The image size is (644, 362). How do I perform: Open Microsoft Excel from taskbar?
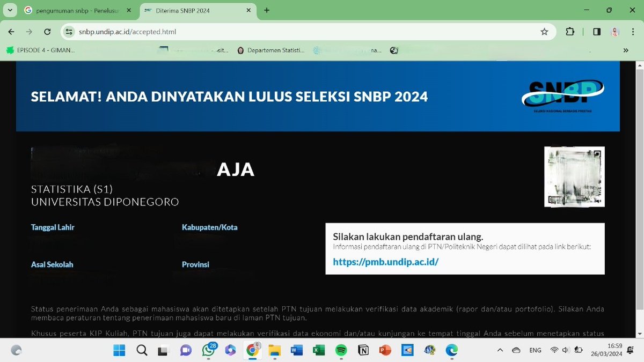click(x=319, y=350)
